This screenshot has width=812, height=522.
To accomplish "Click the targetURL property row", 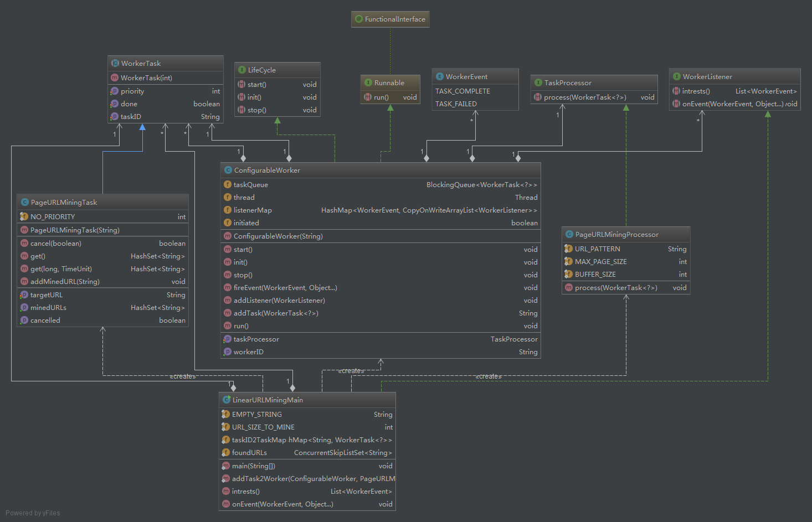I will [103, 294].
